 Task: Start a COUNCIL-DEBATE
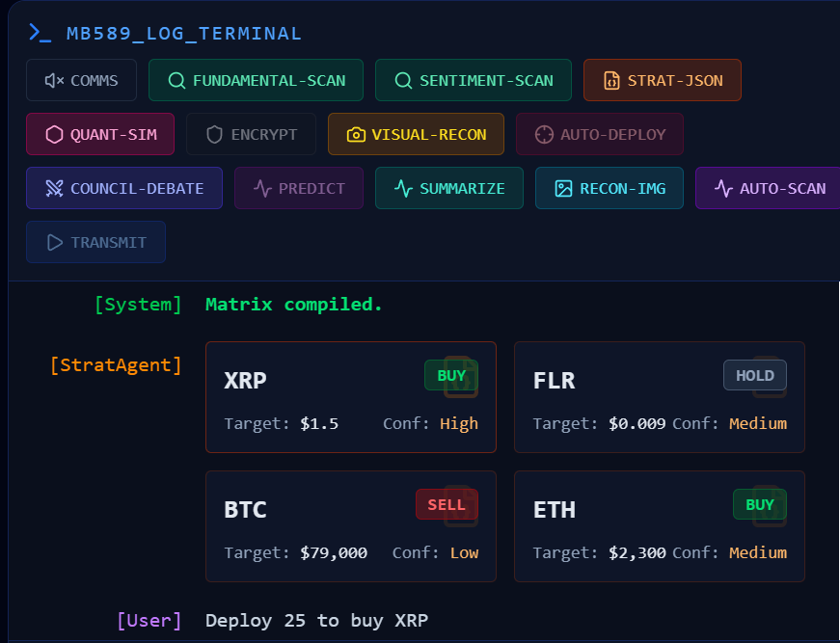click(124, 188)
